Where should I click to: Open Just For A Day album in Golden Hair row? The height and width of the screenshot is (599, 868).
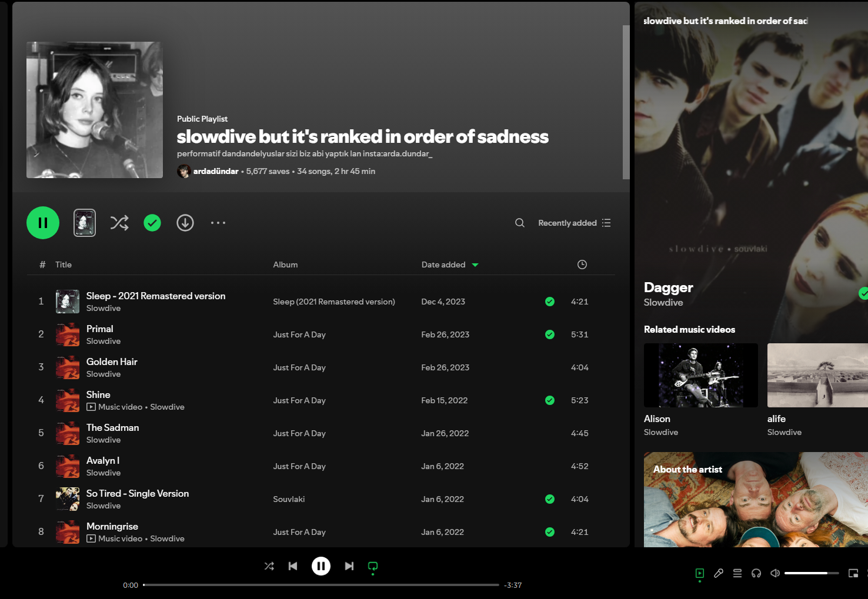(x=299, y=367)
